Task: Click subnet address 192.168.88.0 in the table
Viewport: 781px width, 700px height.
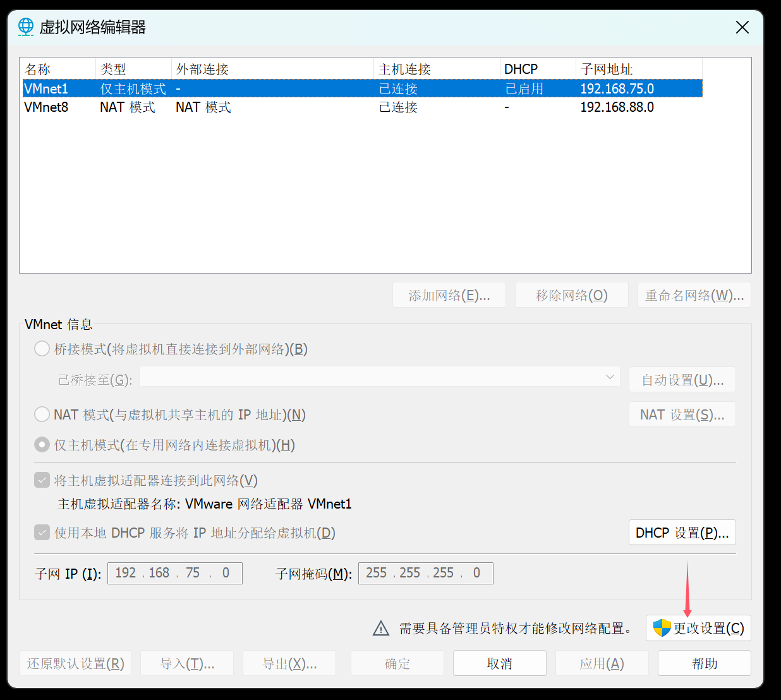Action: point(617,107)
